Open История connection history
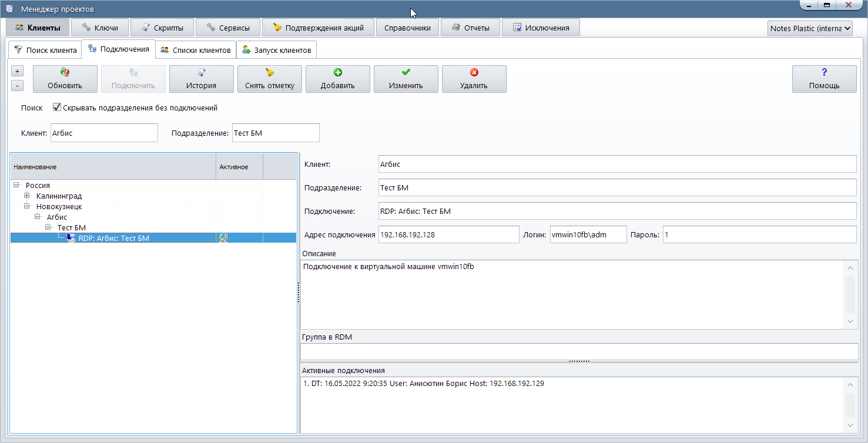This screenshot has width=868, height=443. tap(201, 79)
